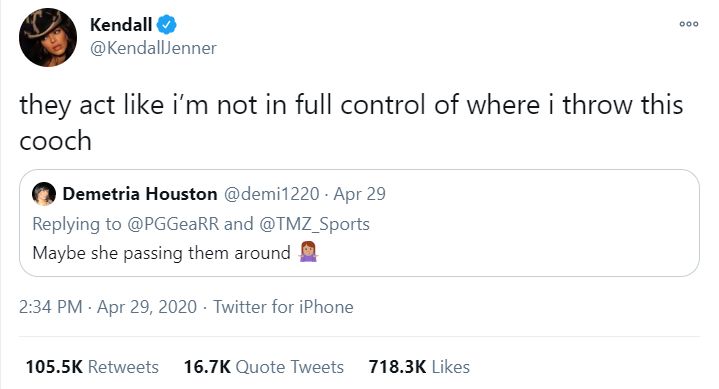Click the shrugging woman emoji
719x389 pixels.
coord(309,252)
